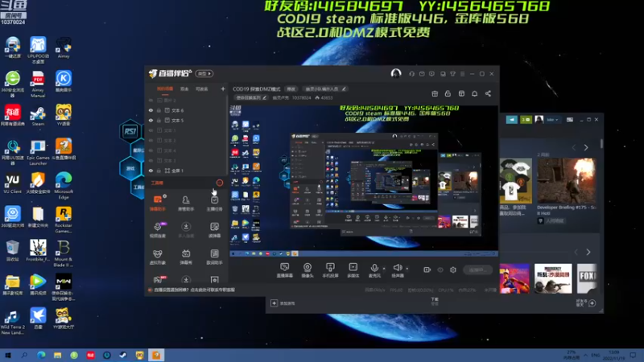Open the 读弹幕 tool icon
The width and height of the screenshot is (644, 362).
[x=214, y=229]
